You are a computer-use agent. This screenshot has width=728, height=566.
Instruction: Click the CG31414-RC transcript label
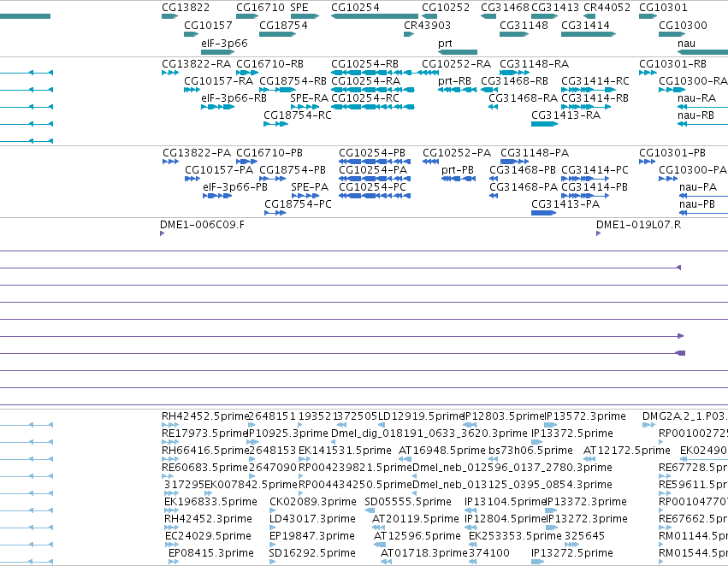pyautogui.click(x=595, y=80)
